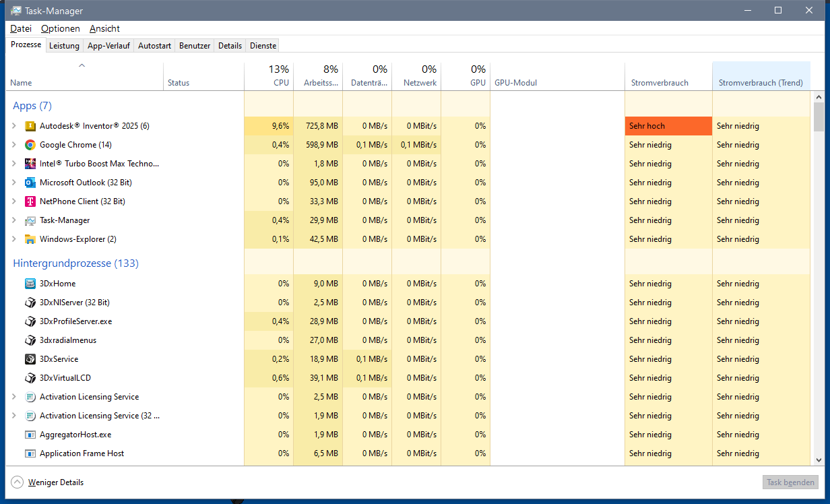Screen dimensions: 830x504
Task: Open the Optionen menu
Action: [61, 28]
